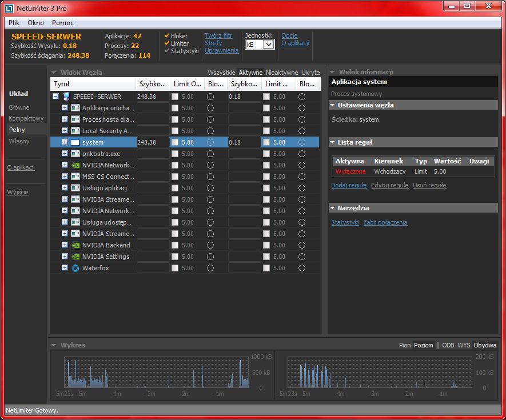The width and height of the screenshot is (506, 420).
Task: Click the Twórz filtr link
Action: [x=218, y=35]
